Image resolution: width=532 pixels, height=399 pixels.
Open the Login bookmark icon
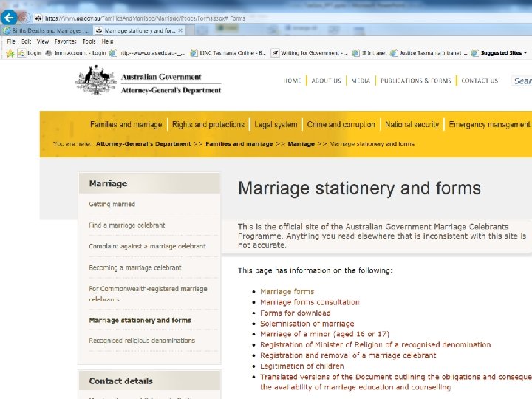pos(21,53)
